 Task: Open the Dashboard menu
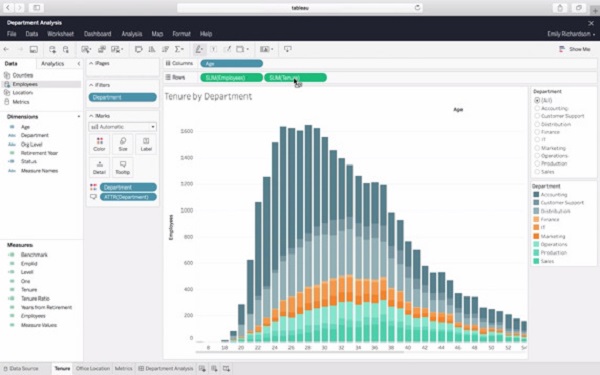pos(98,34)
